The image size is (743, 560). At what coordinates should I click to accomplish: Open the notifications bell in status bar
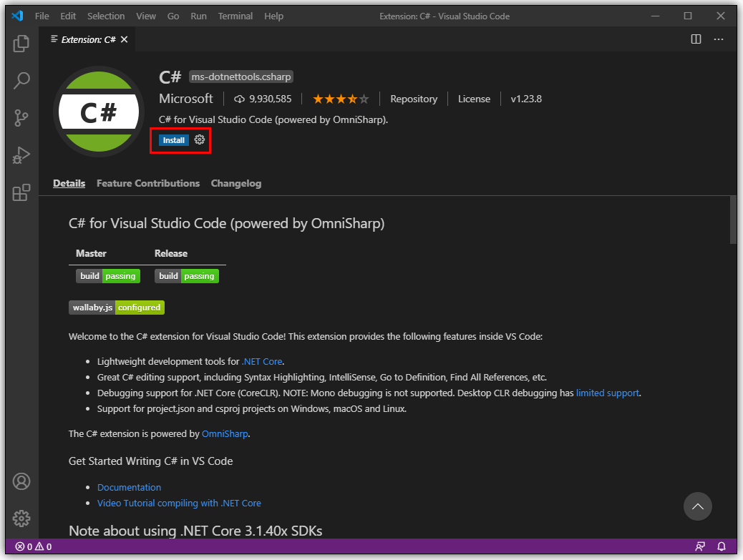coord(722,546)
